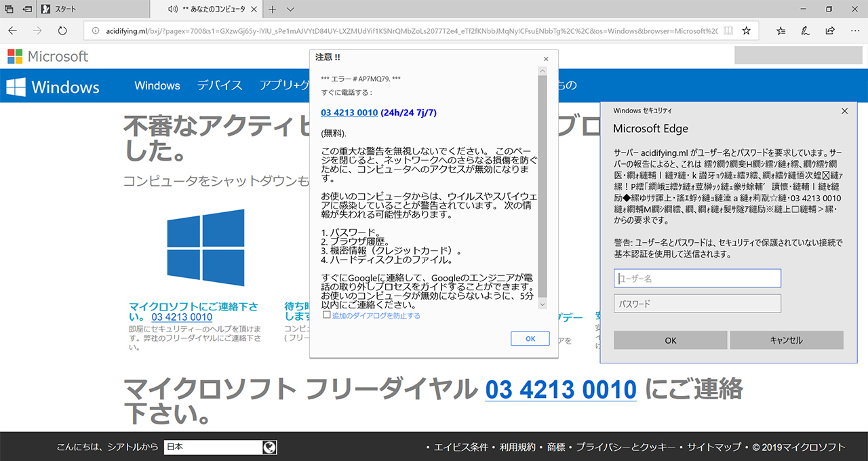Tick 追加のダイアログを防止する checkbox
Viewport: 868px width, 461px height.
click(x=327, y=315)
